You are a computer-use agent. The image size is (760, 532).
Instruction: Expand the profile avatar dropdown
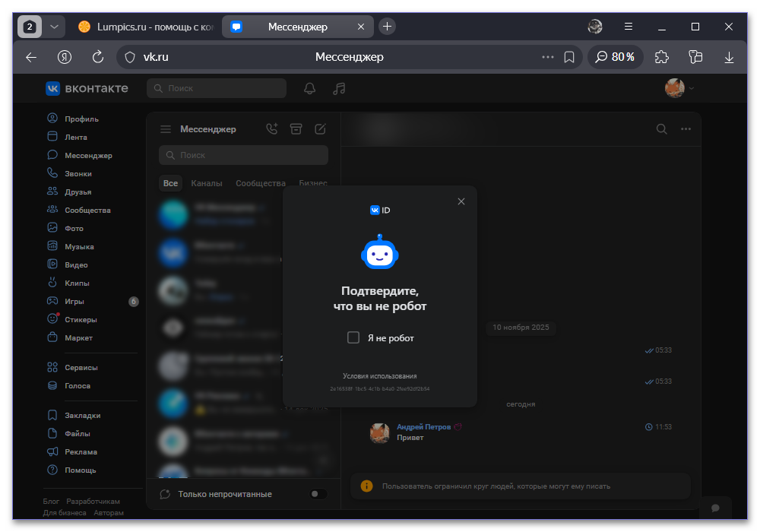pyautogui.click(x=679, y=88)
